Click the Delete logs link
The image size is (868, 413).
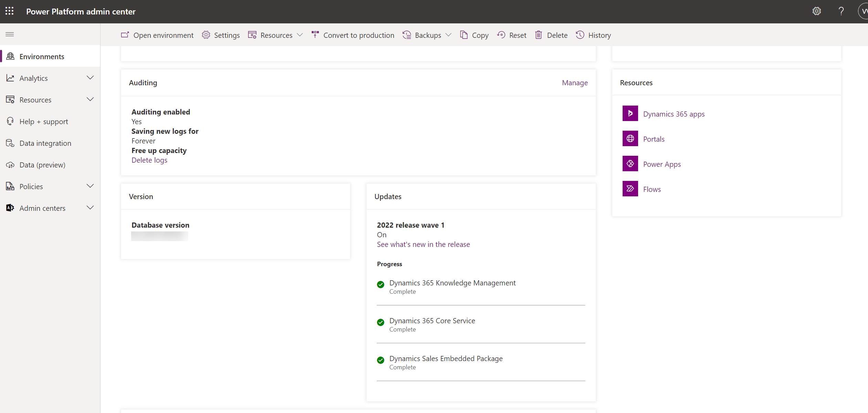149,160
